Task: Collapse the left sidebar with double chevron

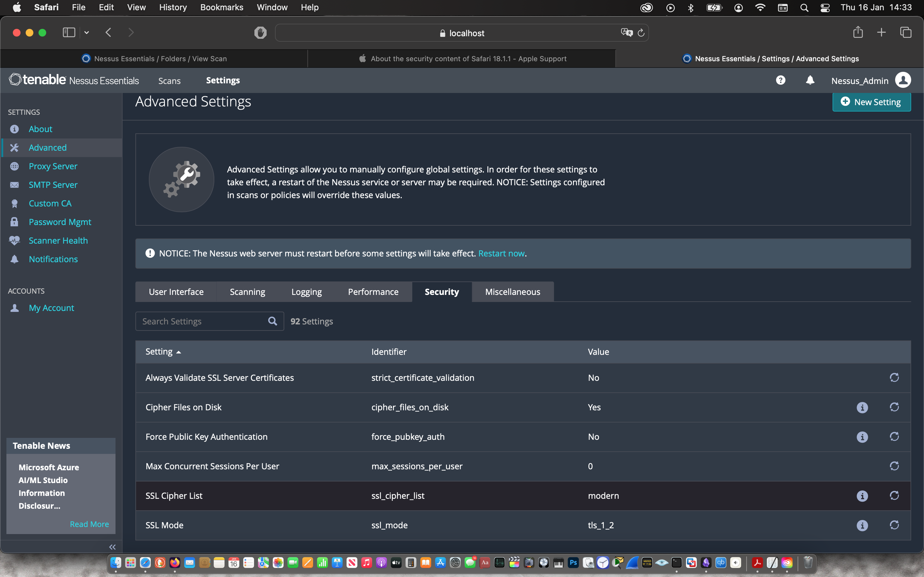Action: [x=112, y=547]
